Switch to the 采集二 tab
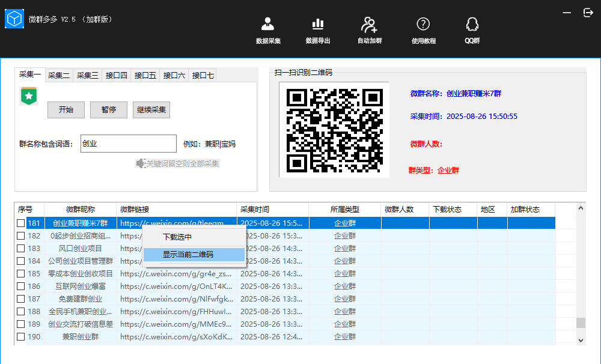Viewport: 601px width, 364px height. click(59, 76)
